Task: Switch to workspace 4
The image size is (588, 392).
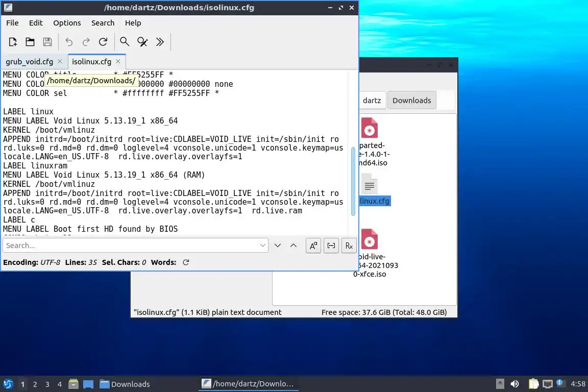Action: [60, 384]
